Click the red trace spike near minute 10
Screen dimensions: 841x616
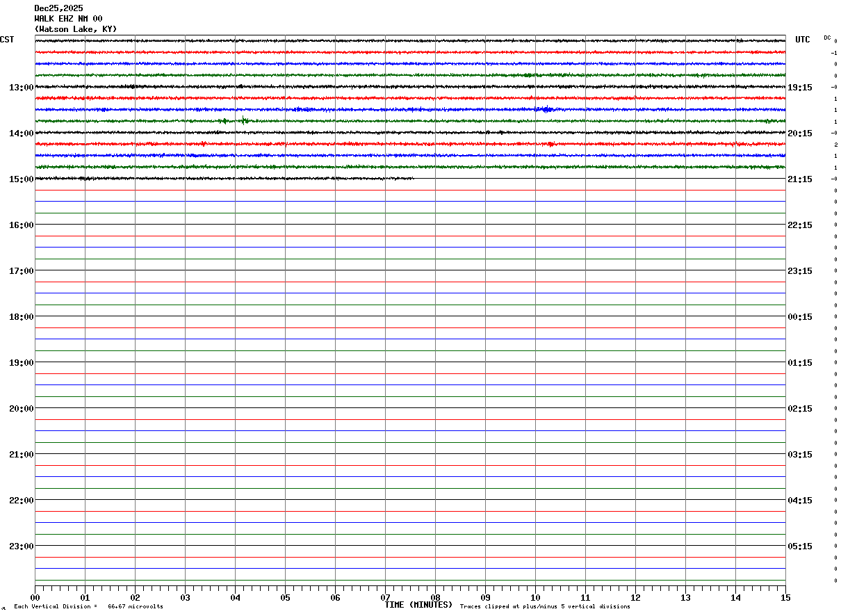(x=550, y=144)
